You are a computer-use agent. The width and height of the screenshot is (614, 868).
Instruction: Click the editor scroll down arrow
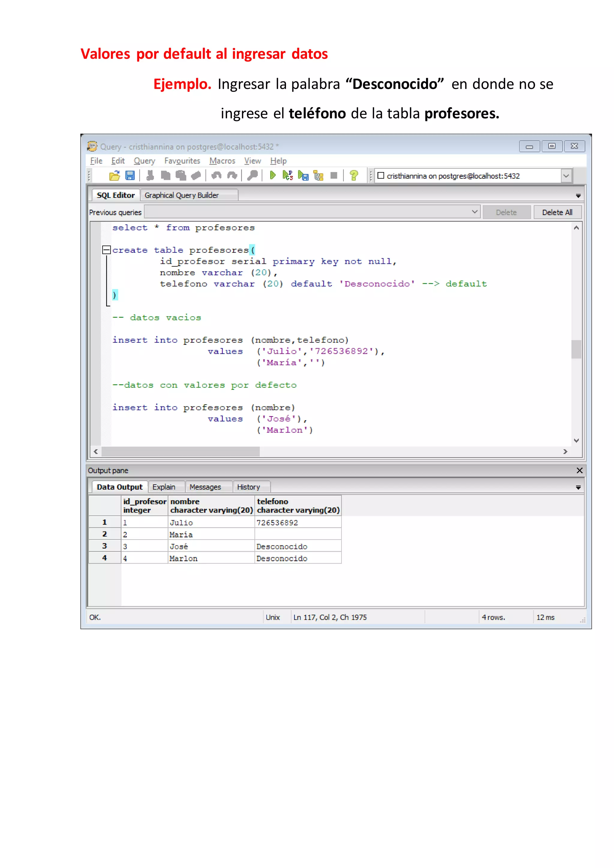576,440
